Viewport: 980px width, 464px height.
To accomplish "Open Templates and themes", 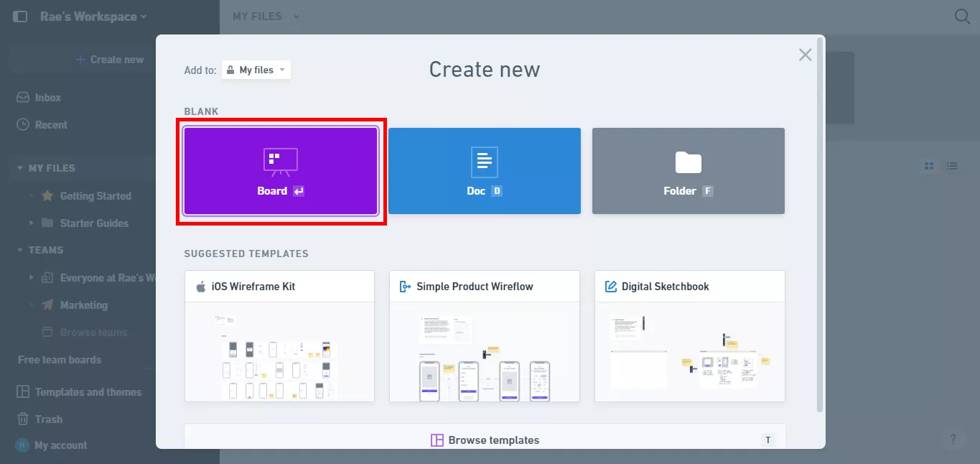I will (x=88, y=392).
